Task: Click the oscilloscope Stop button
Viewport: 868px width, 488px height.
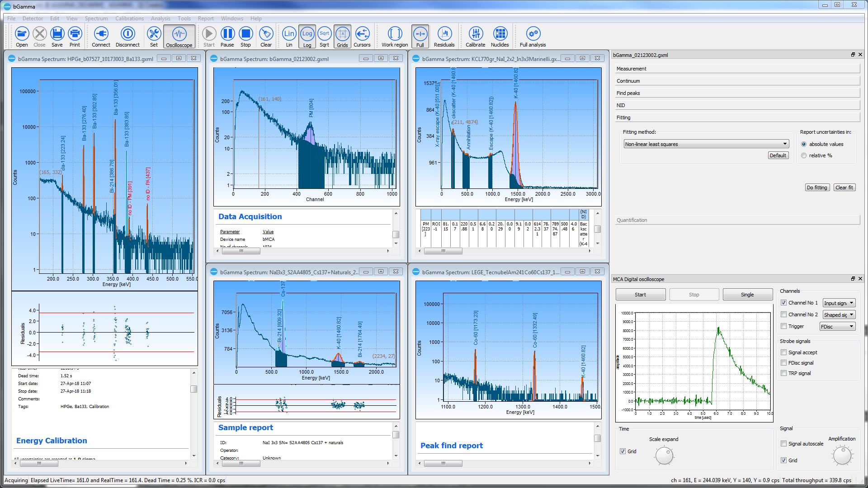Action: (694, 295)
